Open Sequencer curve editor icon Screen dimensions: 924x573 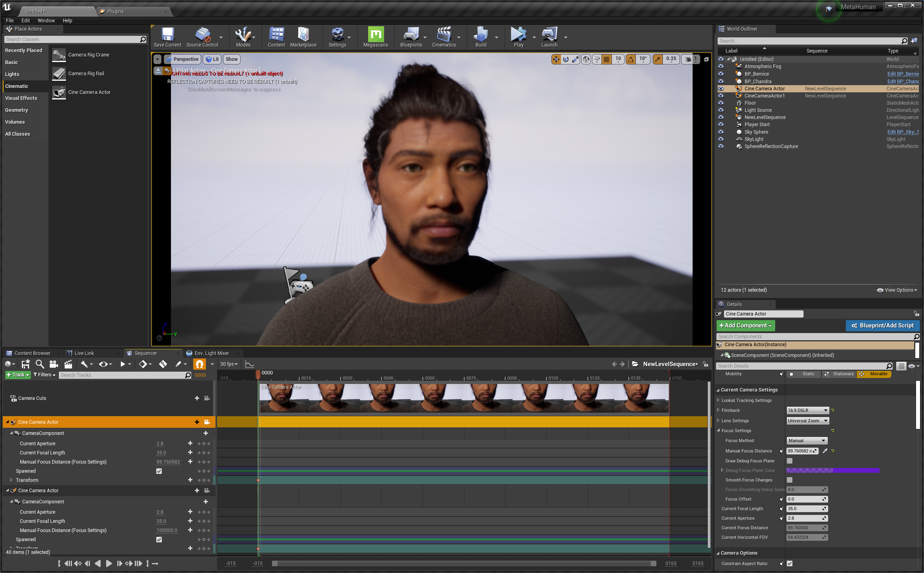click(x=249, y=364)
